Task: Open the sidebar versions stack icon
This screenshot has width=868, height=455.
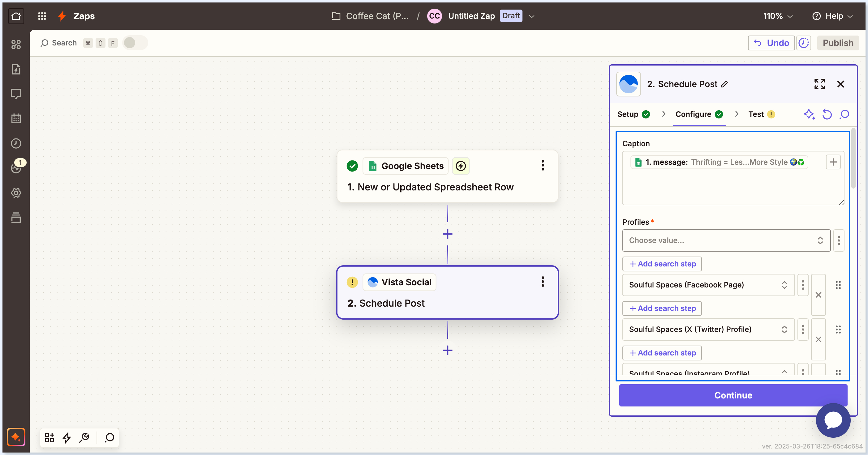Action: click(x=16, y=218)
